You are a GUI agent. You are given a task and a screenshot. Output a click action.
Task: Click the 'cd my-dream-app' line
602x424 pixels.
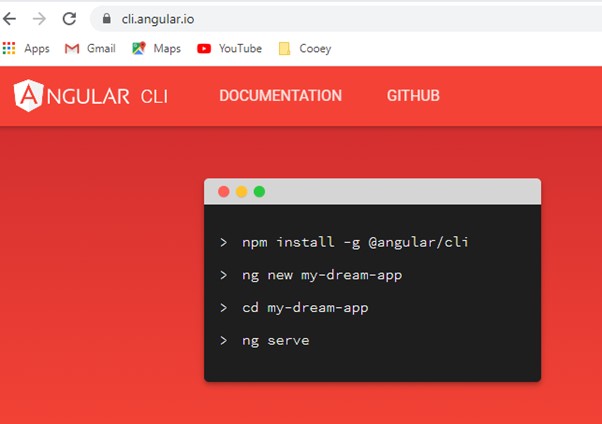(305, 308)
